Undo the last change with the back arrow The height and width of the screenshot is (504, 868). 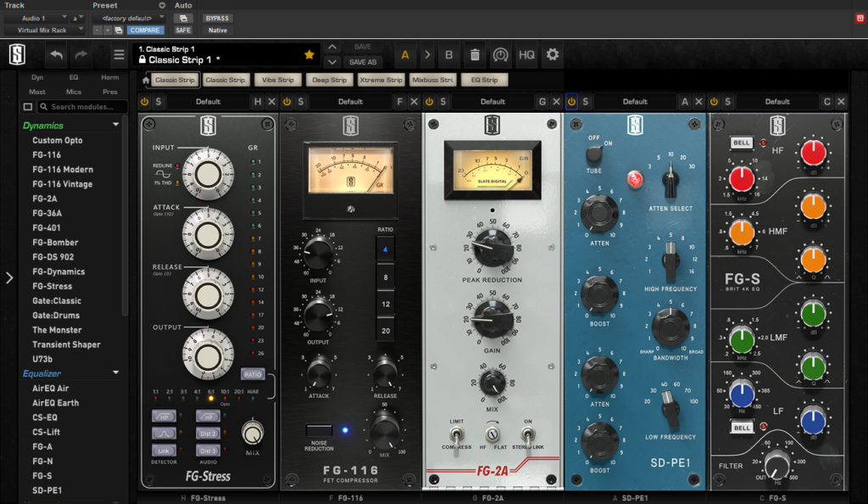click(x=56, y=54)
